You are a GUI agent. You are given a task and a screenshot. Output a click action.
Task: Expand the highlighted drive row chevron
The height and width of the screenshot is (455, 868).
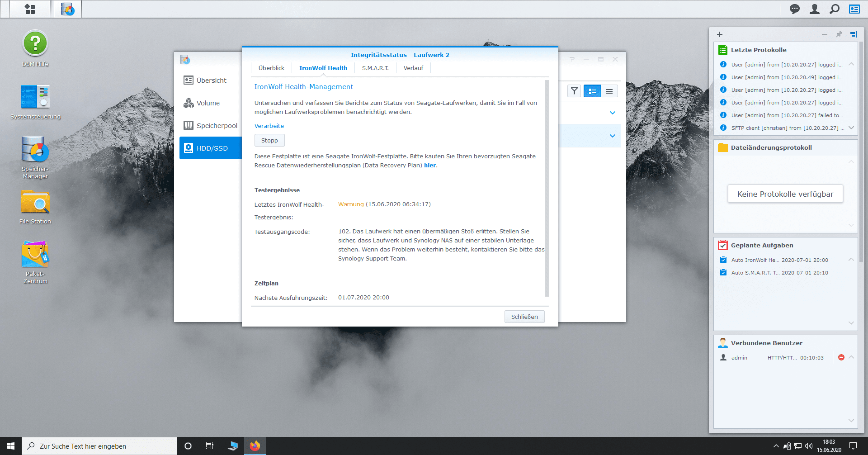coord(613,136)
